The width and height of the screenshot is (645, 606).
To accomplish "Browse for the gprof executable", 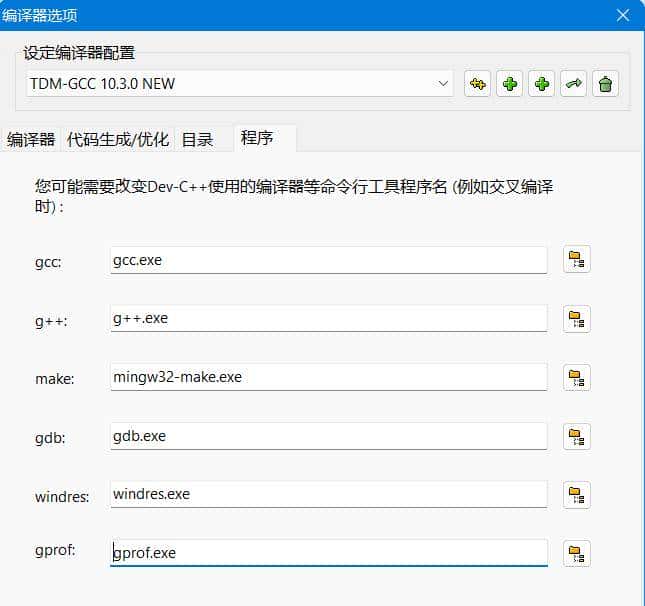I will tap(577, 554).
